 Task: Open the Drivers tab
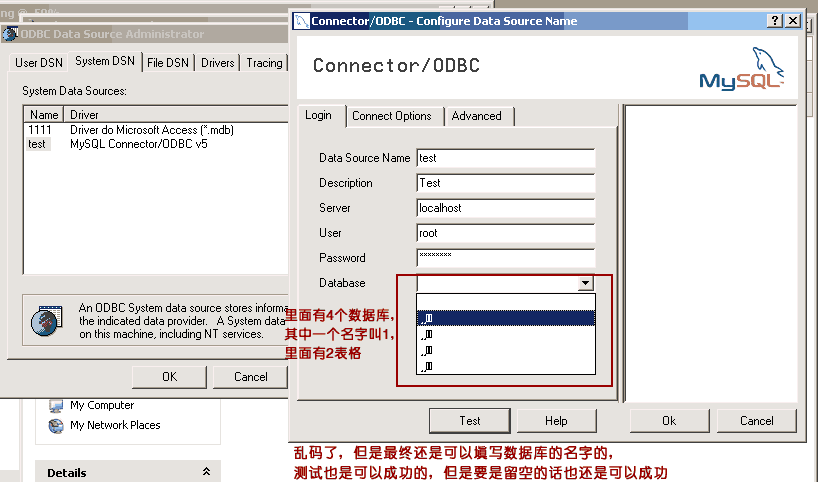(x=218, y=63)
